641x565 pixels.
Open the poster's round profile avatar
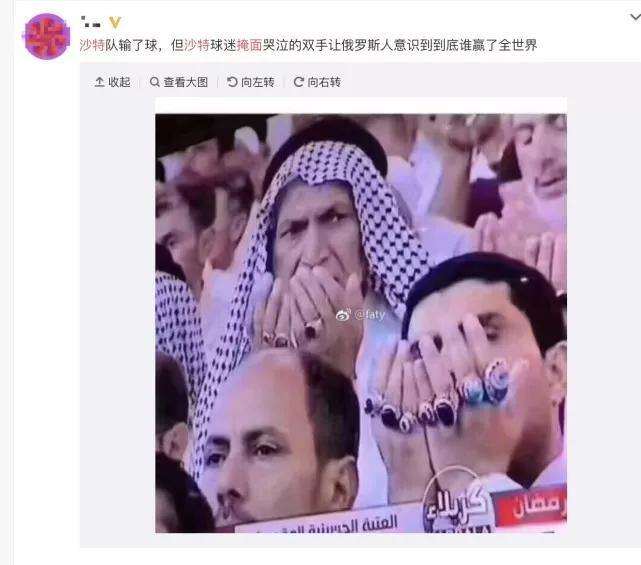tap(47, 36)
